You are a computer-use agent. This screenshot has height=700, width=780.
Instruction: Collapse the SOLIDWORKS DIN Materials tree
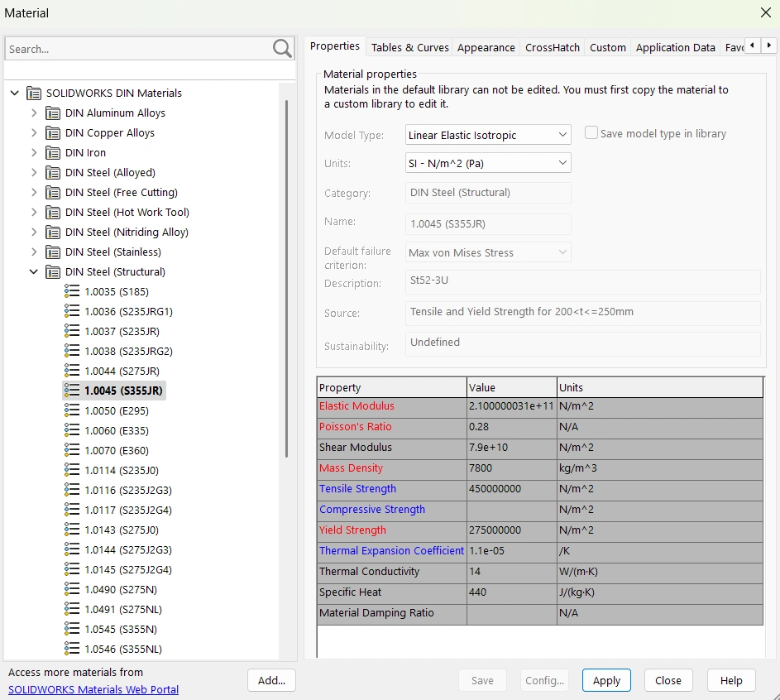[x=15, y=93]
